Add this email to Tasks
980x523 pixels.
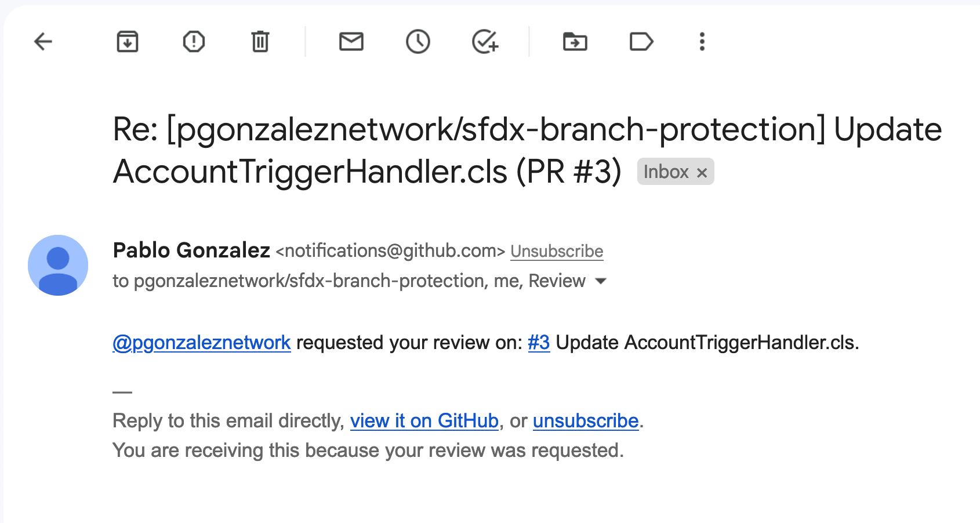coord(485,42)
